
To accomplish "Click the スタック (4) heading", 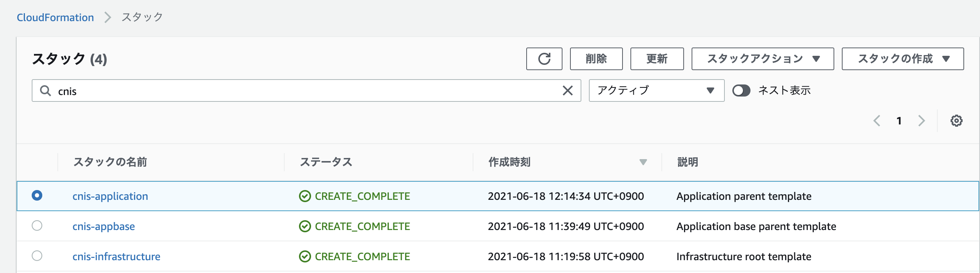I will pyautogui.click(x=69, y=59).
